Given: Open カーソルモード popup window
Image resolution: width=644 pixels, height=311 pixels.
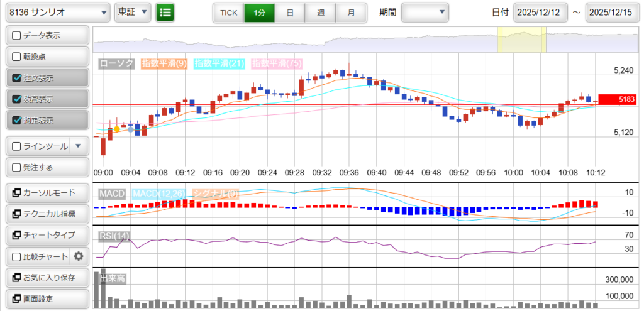Looking at the screenshot, I should (x=47, y=193).
